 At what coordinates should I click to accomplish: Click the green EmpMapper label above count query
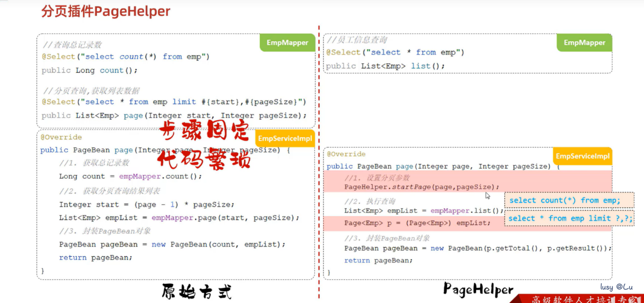pos(287,42)
